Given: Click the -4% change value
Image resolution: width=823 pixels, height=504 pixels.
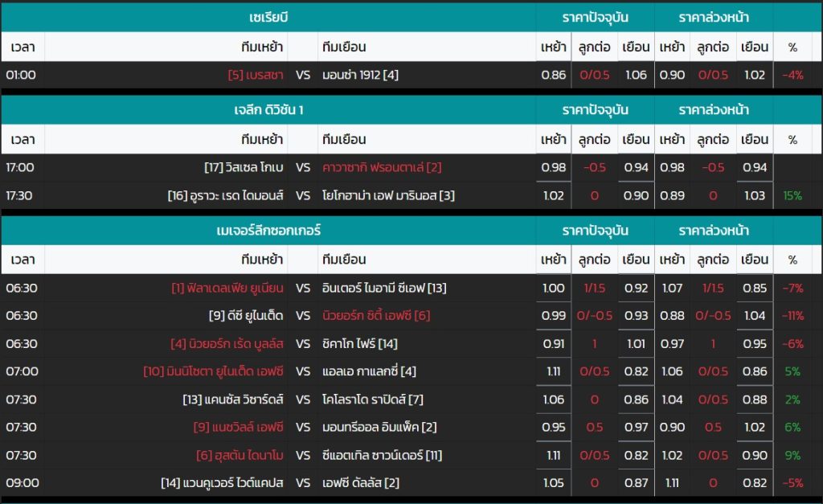Looking at the screenshot, I should (x=792, y=75).
